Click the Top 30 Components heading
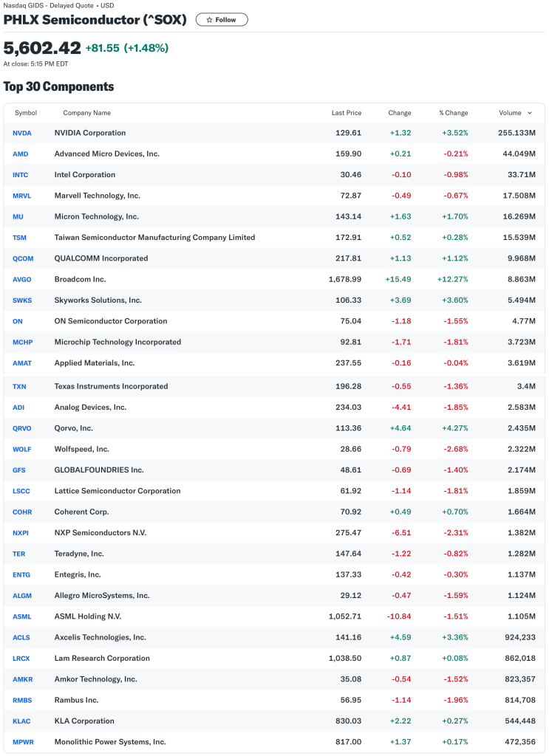 click(59, 86)
